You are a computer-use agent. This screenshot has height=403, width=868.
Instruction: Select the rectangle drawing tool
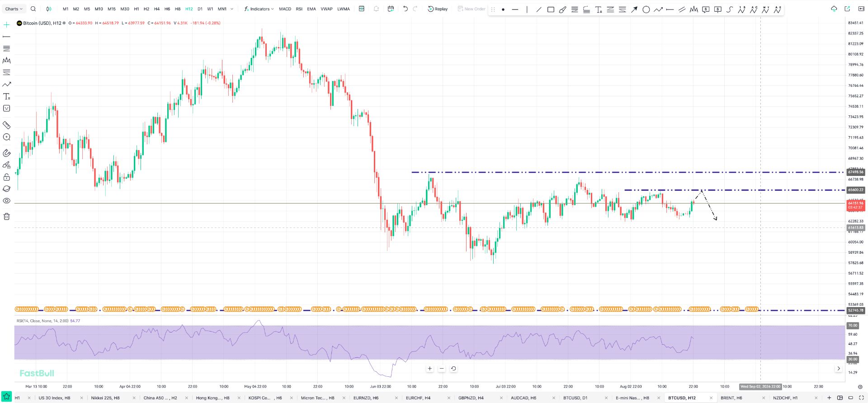[551, 9]
